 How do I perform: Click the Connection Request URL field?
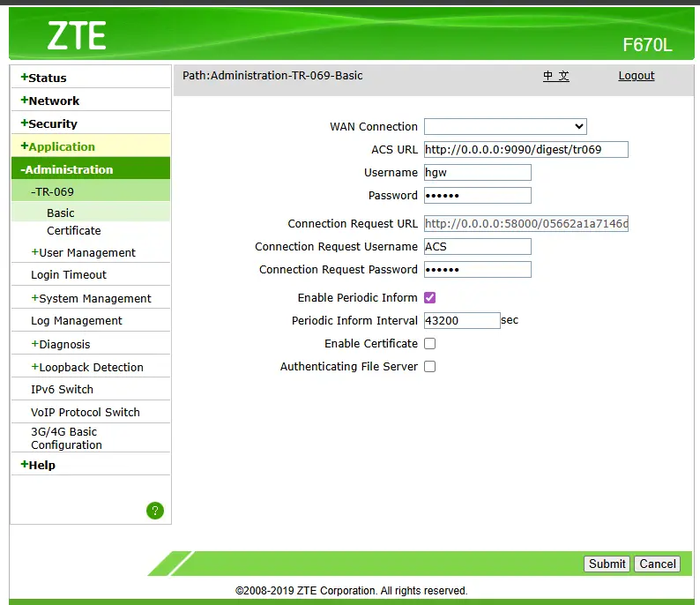[526, 223]
